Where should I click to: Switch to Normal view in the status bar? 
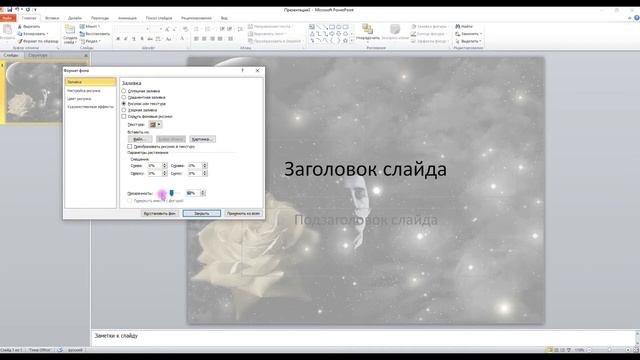tap(550, 350)
